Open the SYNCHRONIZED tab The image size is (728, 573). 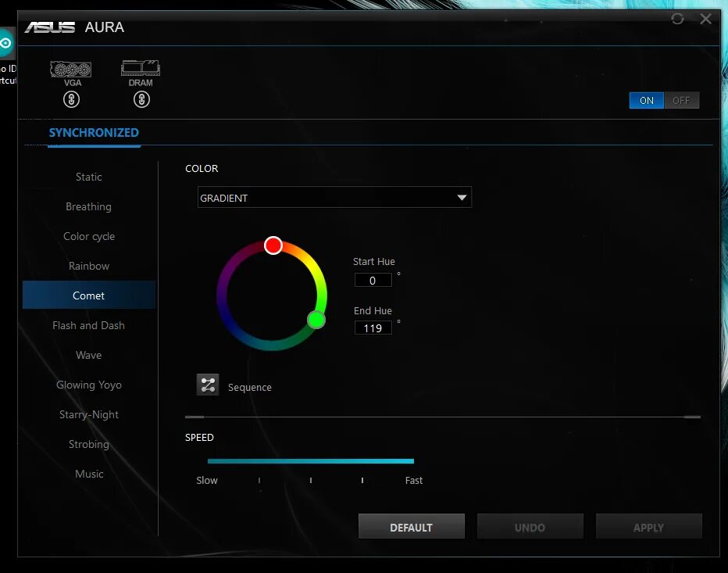tap(94, 133)
